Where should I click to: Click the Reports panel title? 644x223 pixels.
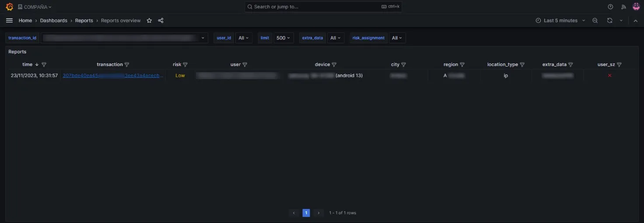pyautogui.click(x=17, y=52)
